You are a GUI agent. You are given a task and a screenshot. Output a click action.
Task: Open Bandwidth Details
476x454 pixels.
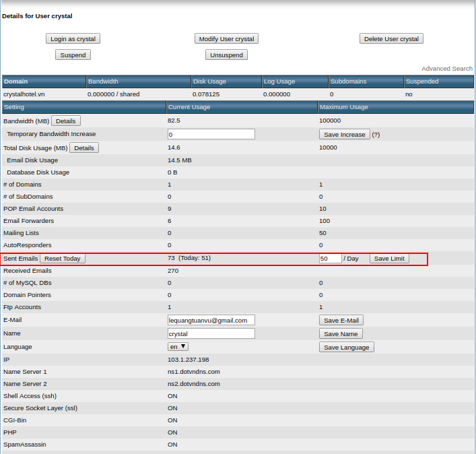pyautogui.click(x=65, y=121)
